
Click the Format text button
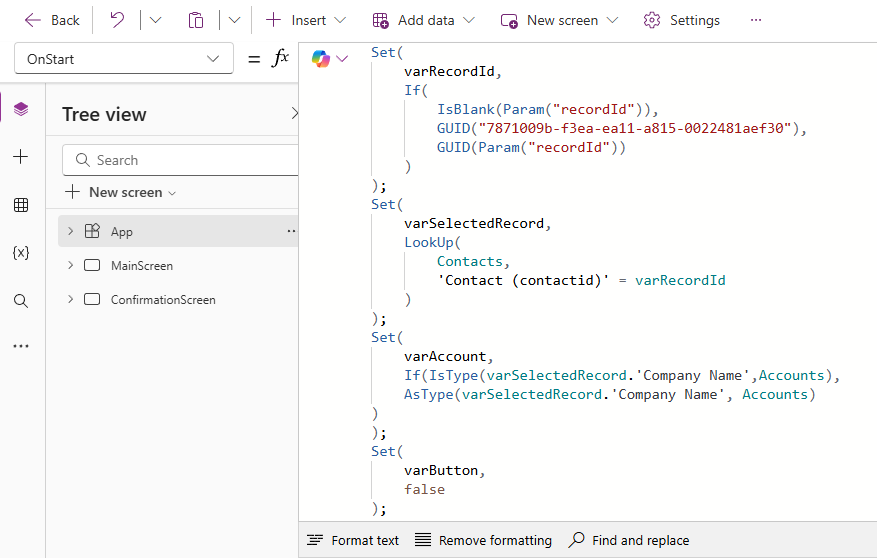(353, 540)
